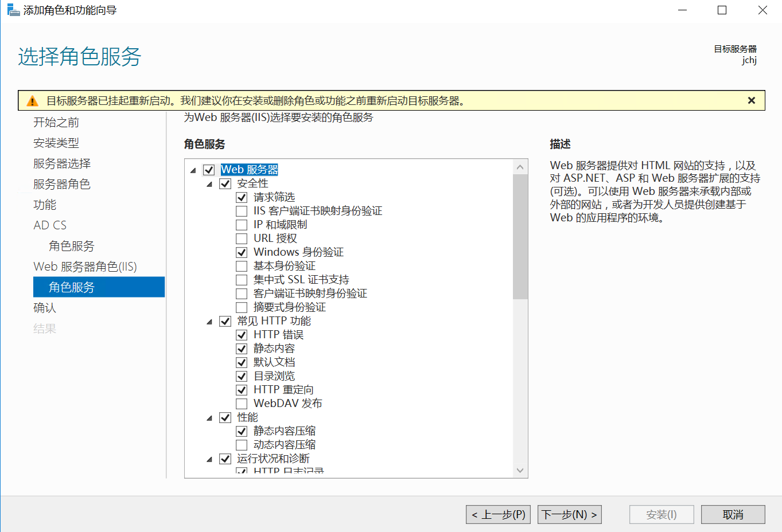The image size is (782, 532).
Task: Open 角色服务 step under AD CS
Action: 72,246
